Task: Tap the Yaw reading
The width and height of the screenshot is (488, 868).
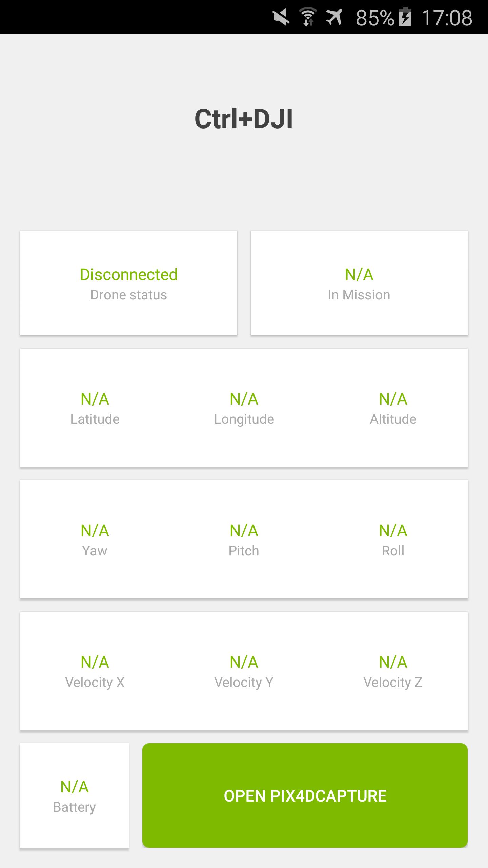Action: coord(95,540)
